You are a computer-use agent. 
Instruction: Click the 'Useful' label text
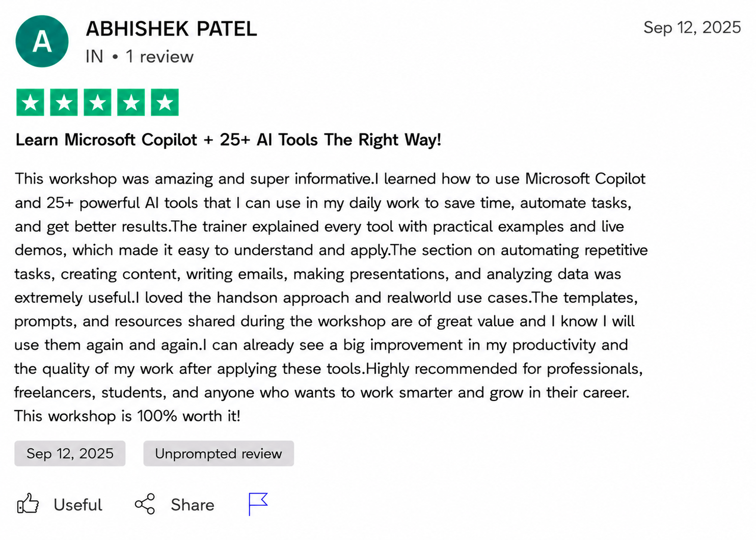[x=78, y=505]
